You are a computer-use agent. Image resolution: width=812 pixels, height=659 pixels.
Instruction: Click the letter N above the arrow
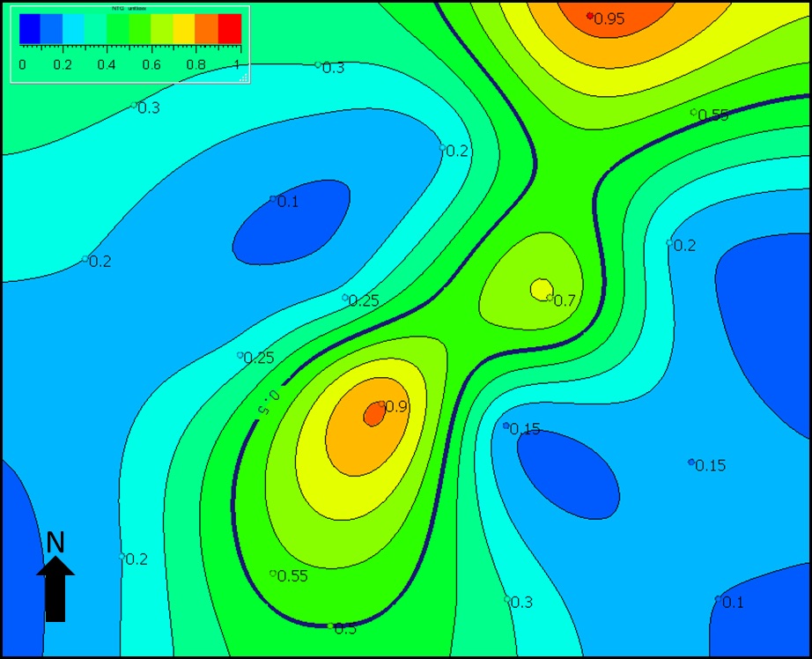coord(55,543)
